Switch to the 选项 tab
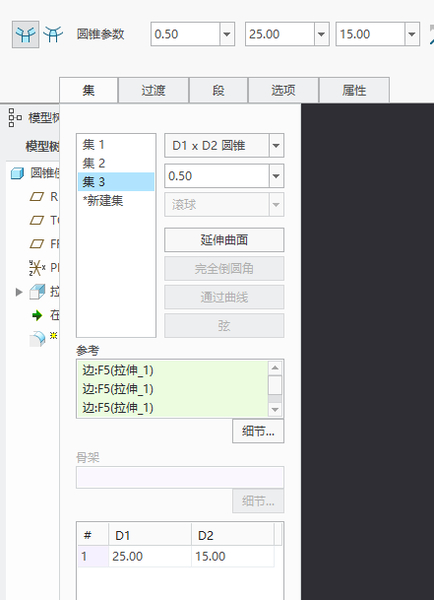Image resolution: width=434 pixels, height=600 pixels. 283,90
